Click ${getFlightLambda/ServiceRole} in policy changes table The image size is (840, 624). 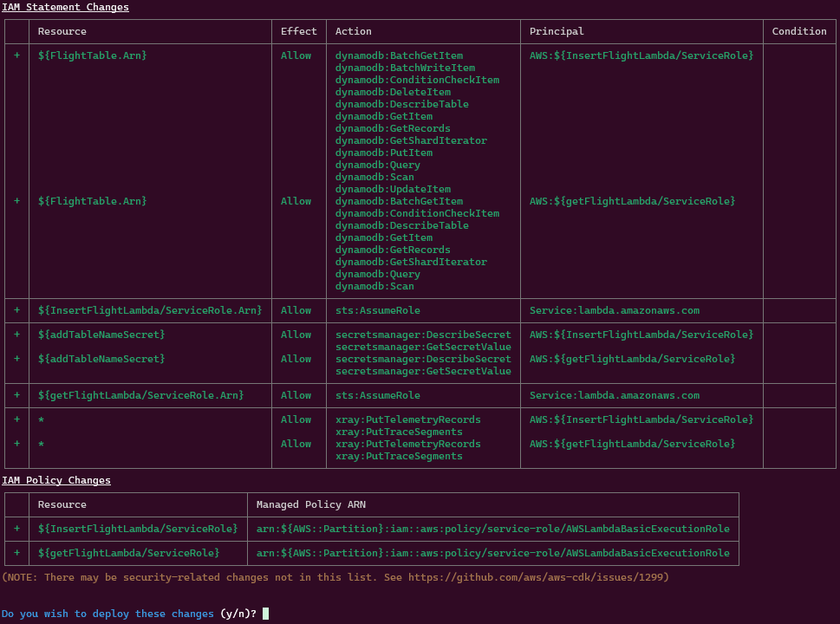click(128, 553)
